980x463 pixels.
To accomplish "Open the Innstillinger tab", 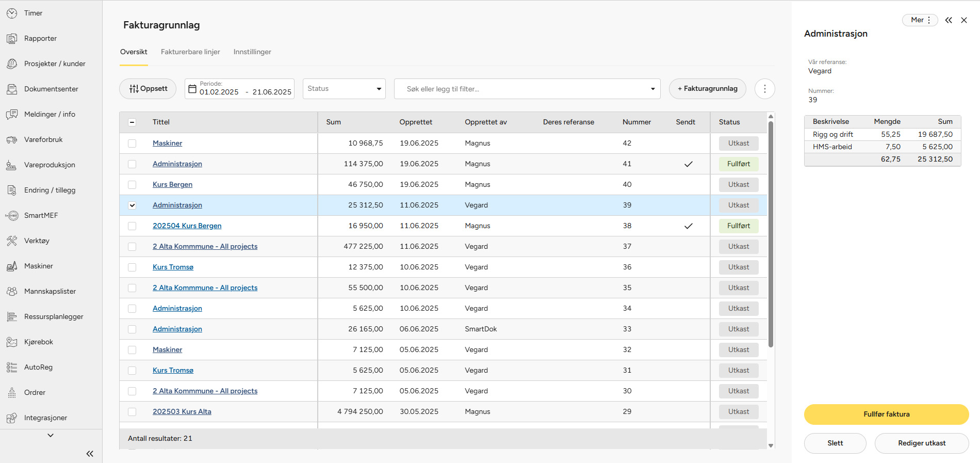I will point(252,52).
